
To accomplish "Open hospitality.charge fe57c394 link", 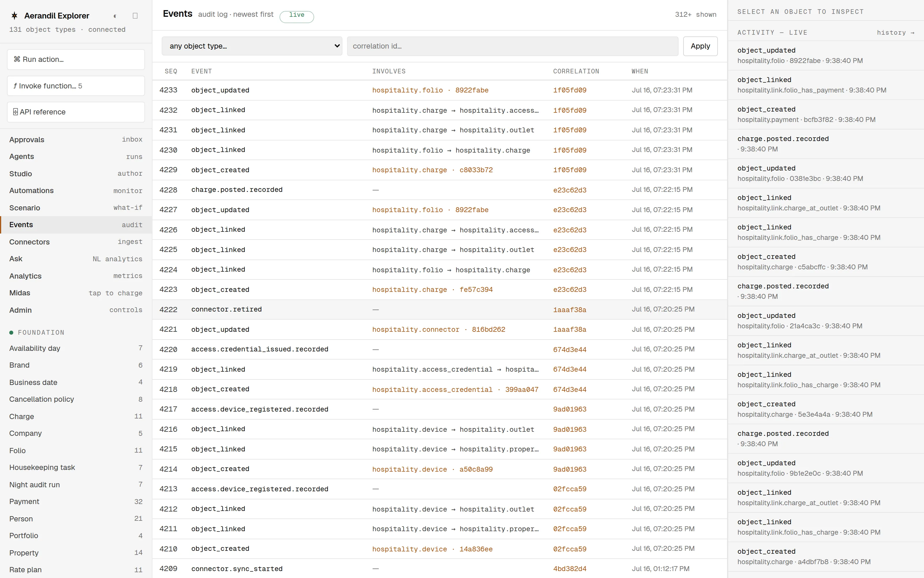I will click(432, 289).
